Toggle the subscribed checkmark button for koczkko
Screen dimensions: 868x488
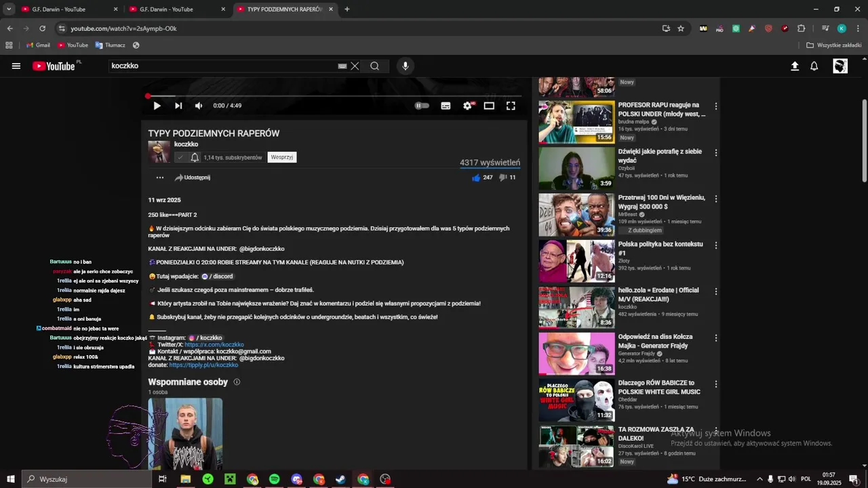[x=180, y=157]
